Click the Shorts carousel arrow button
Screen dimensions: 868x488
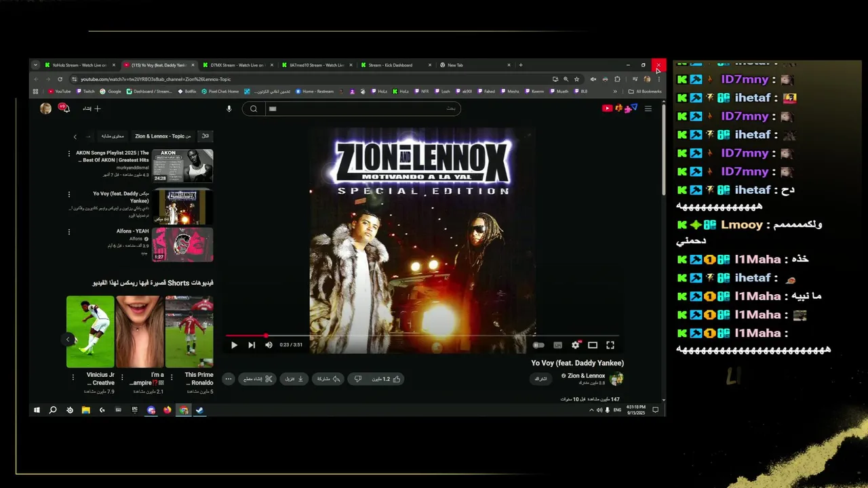click(x=68, y=339)
